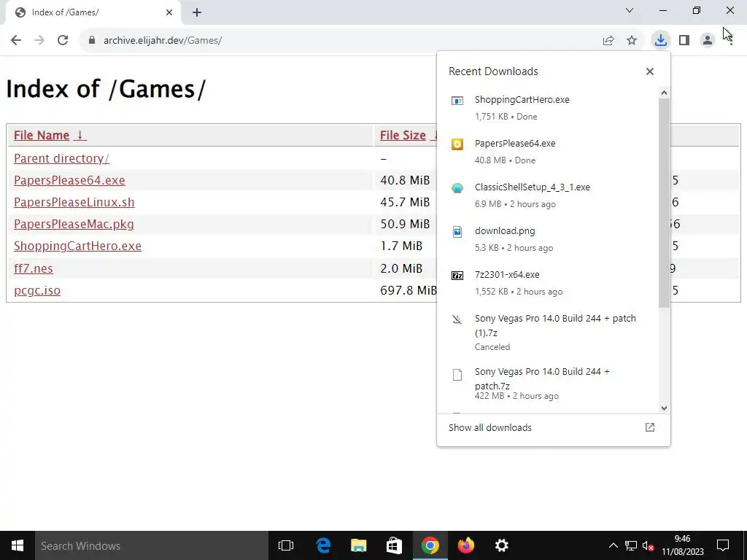Download the pcgc.iso file
The image size is (747, 560).
37,290
